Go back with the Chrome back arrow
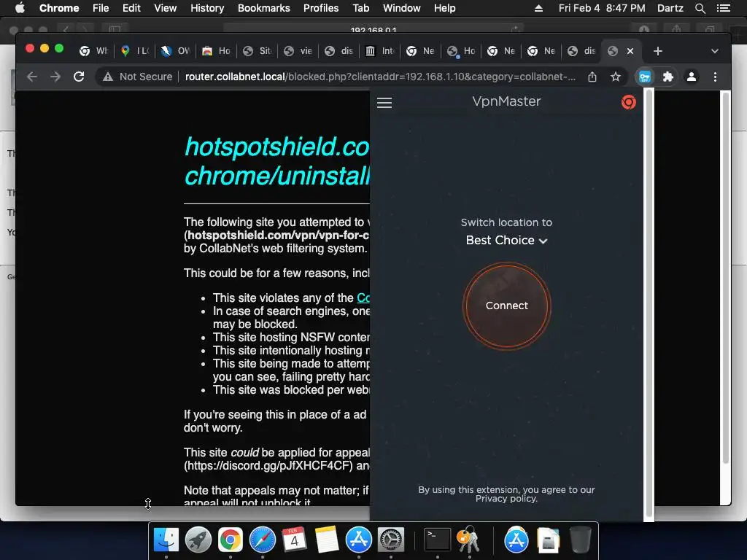Viewport: 747px width, 560px height. [32, 77]
